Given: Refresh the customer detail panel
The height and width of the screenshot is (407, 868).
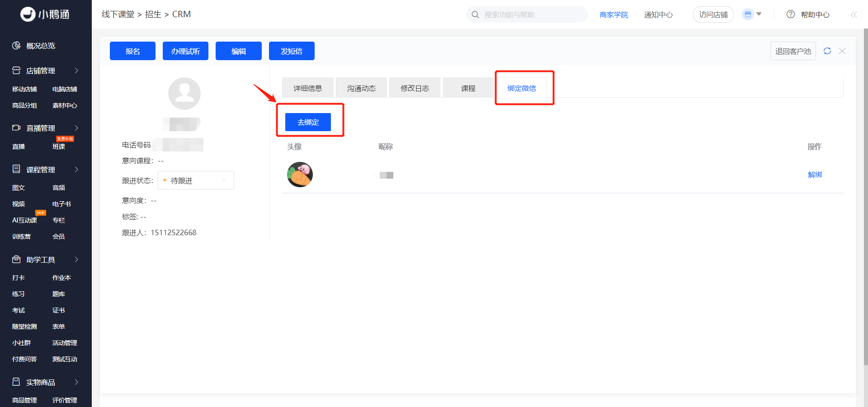Looking at the screenshot, I should 827,51.
